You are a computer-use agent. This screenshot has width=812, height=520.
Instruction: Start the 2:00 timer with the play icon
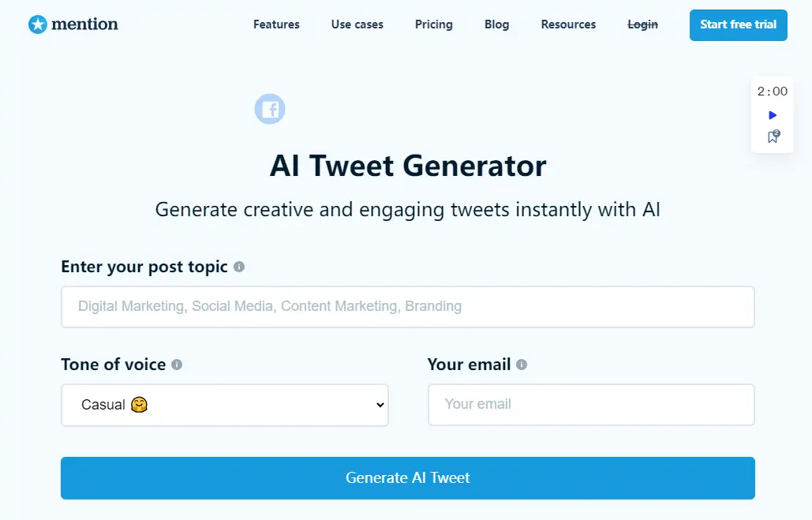(x=772, y=114)
